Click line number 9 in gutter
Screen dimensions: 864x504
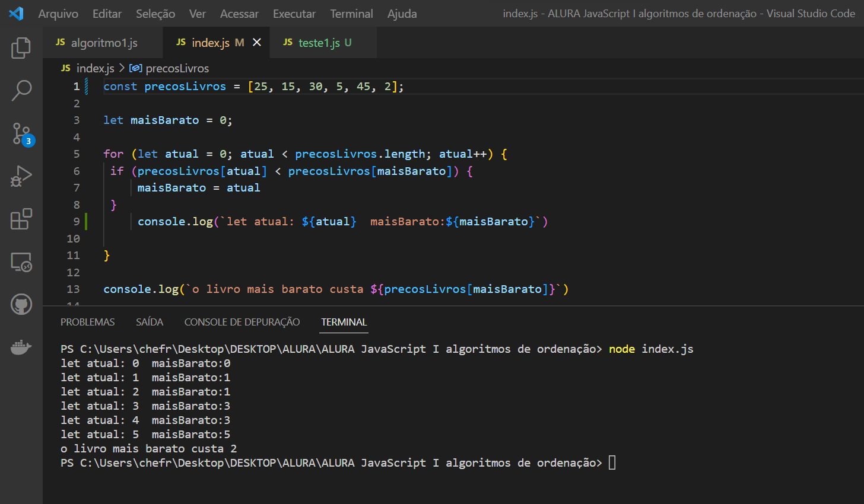tap(77, 222)
